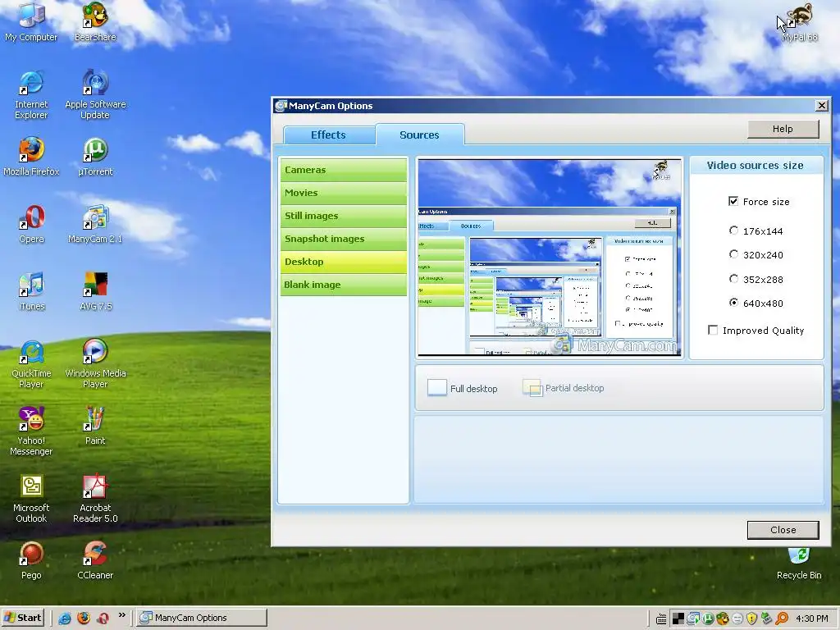Select the Pego desktop shortcut
Viewport: 840px width, 630px height.
point(31,560)
